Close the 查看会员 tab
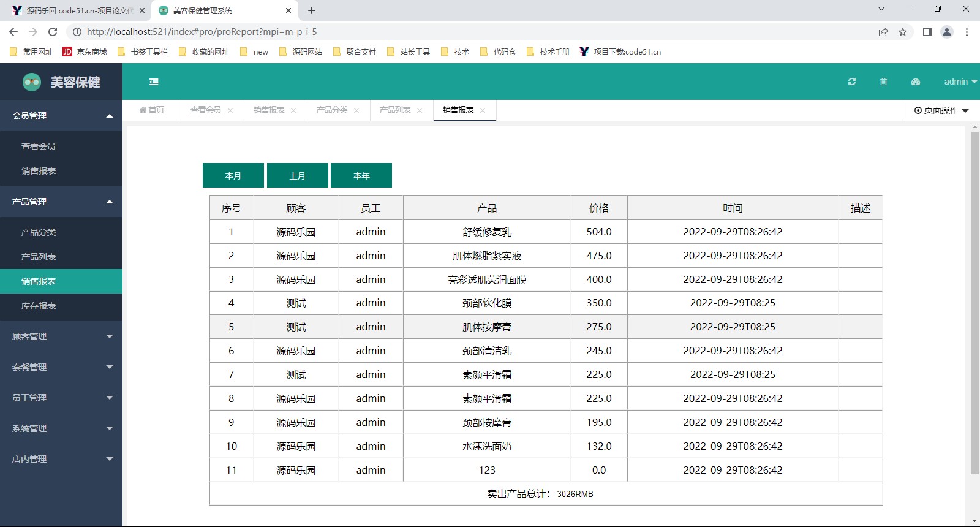This screenshot has width=980, height=527. [230, 110]
